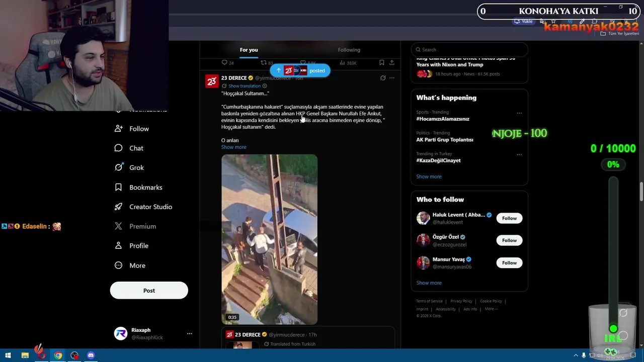The image size is (644, 362).
Task: Open Cookie Policy footer link
Action: [491, 301]
